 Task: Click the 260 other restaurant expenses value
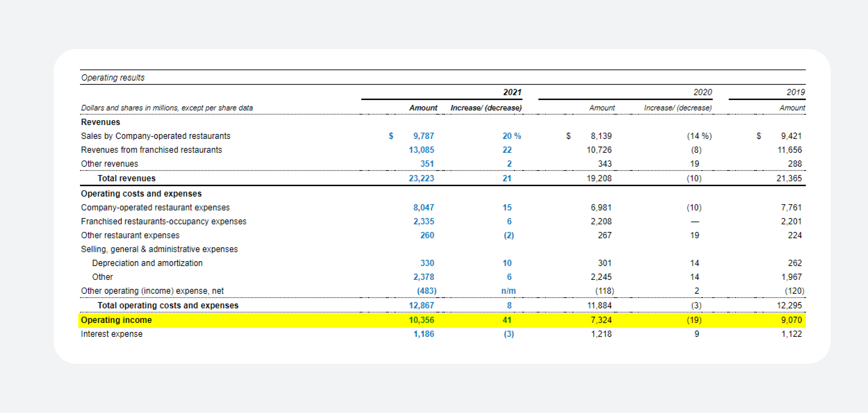427,235
